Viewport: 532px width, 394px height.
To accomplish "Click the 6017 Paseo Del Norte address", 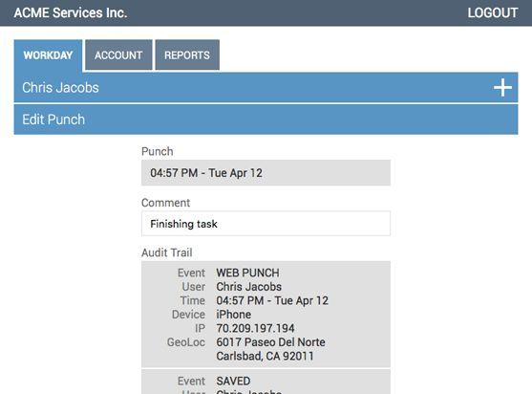I will (270, 342).
